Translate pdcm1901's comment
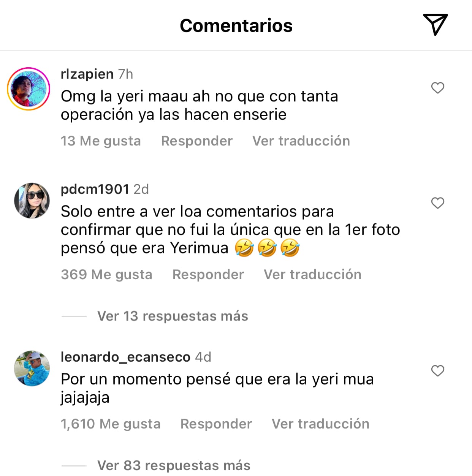Image resolution: width=472 pixels, height=476 pixels. [x=312, y=275]
